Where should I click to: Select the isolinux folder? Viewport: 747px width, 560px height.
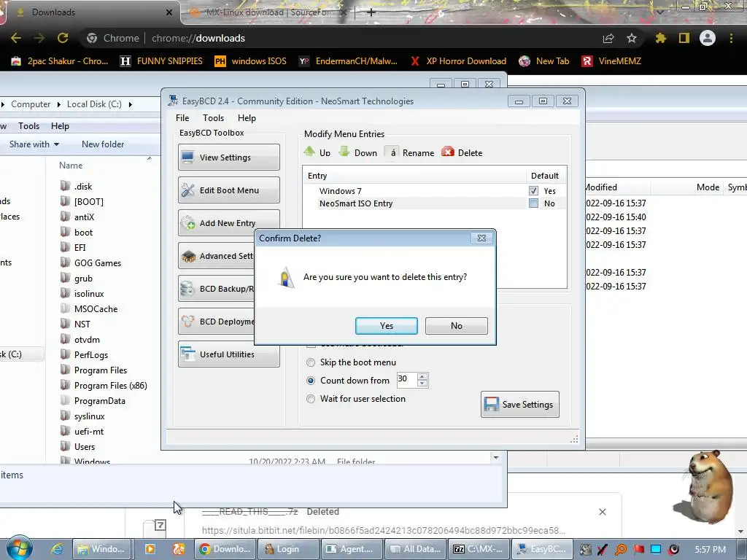pyautogui.click(x=88, y=294)
